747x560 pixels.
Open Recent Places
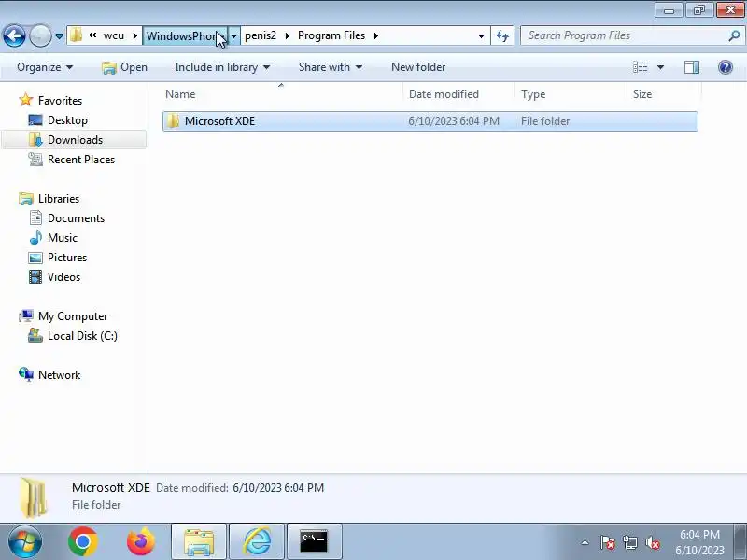(81, 159)
